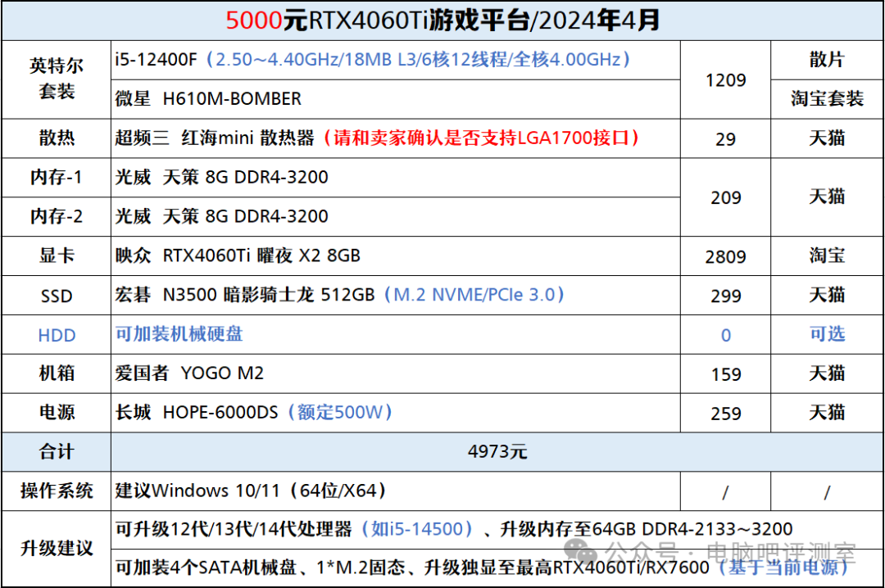This screenshot has height=588, width=885.
Task: Select the memory price '209'
Action: (726, 197)
